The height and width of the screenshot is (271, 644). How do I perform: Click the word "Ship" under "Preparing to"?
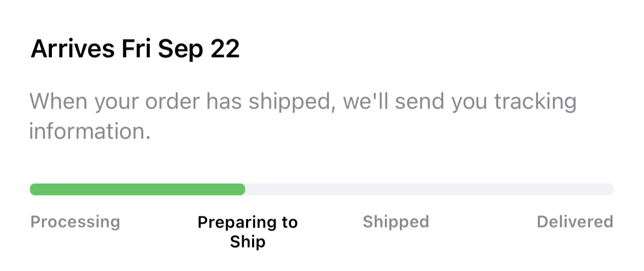(x=248, y=242)
